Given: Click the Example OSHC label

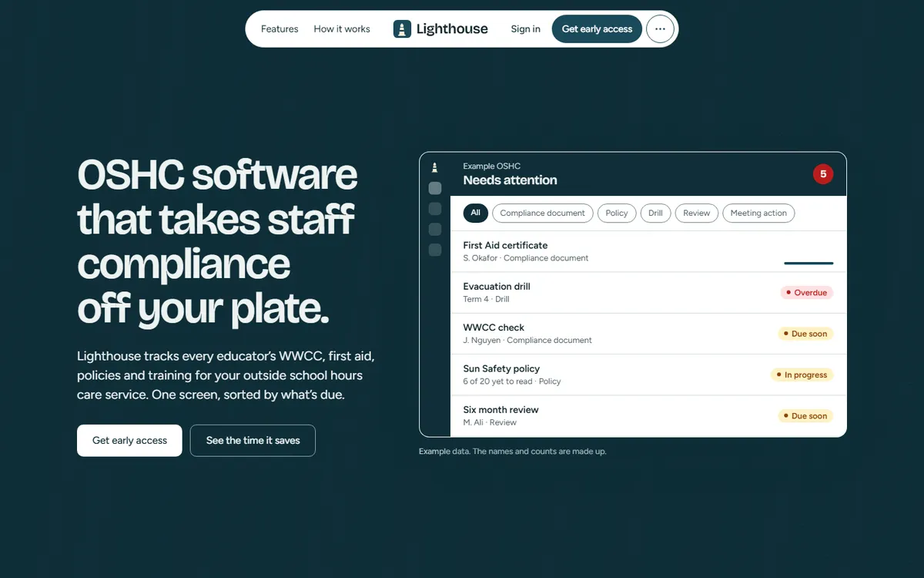Looking at the screenshot, I should pyautogui.click(x=491, y=166).
